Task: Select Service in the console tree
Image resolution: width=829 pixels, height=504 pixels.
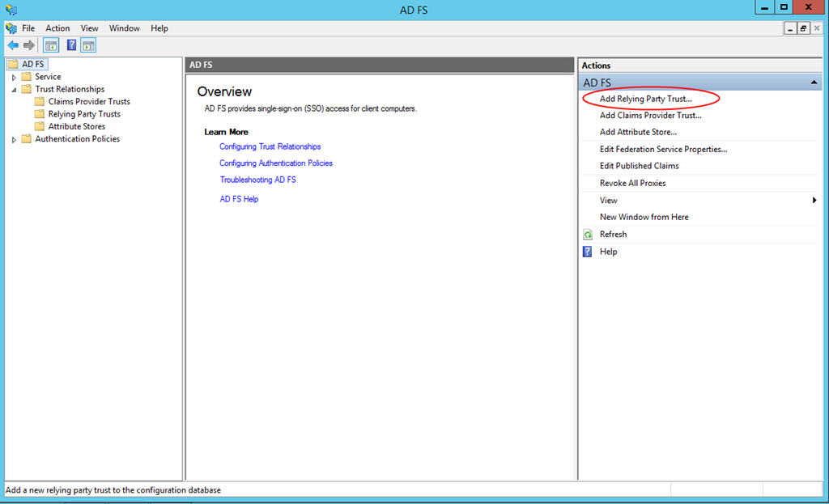Action: click(x=48, y=77)
